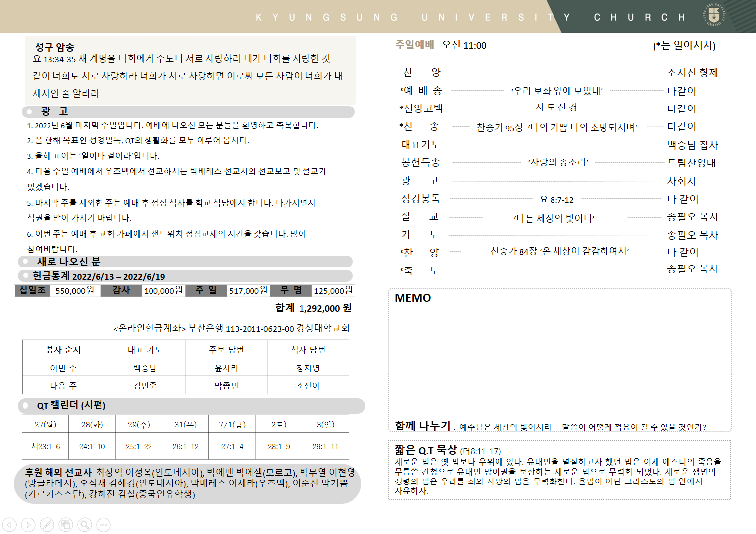Viewport: 756px width, 534px height.
Task: Click the '28(화)' calendar cell
Action: (92, 425)
